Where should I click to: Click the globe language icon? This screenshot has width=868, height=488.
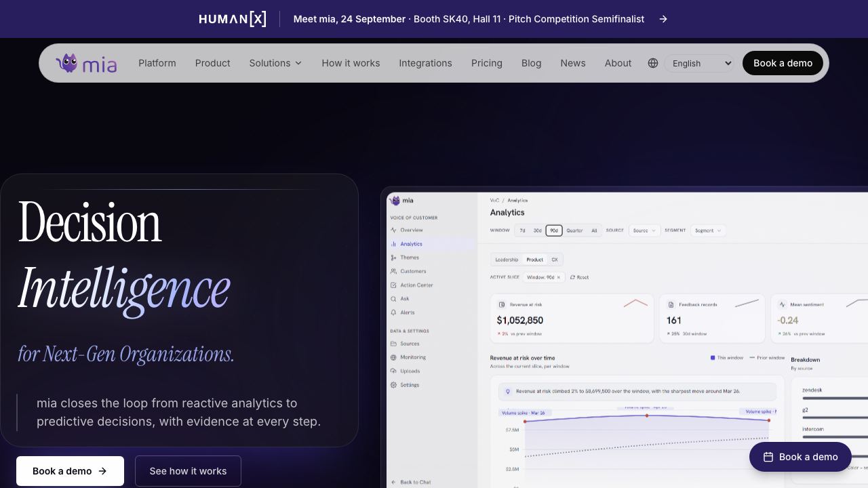653,63
